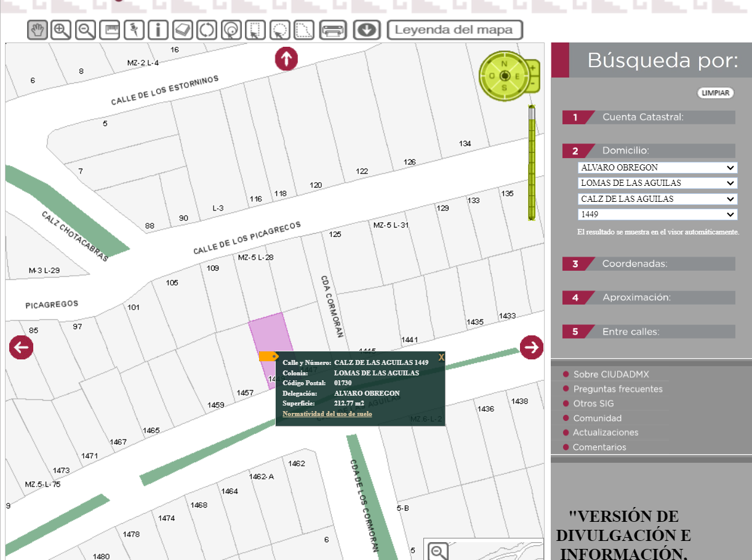Click the CALLE DE LOS ESTORNINOS street label

coord(165,91)
